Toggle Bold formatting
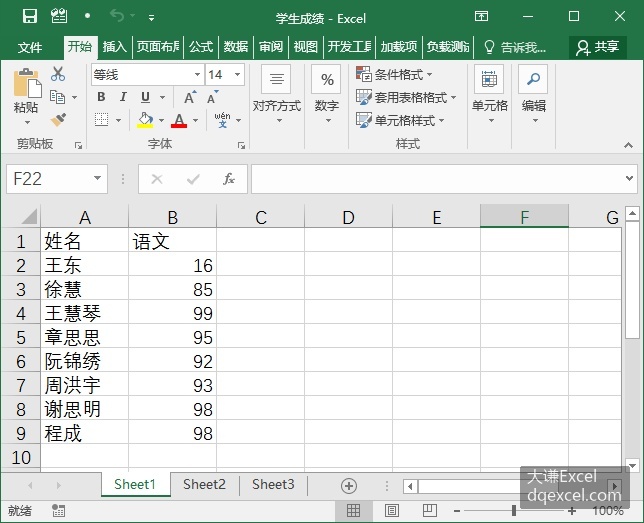Image resolution: width=644 pixels, height=523 pixels. [x=101, y=97]
